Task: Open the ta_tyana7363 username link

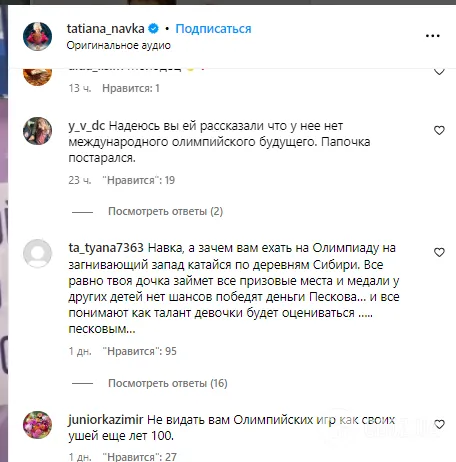Action: [106, 248]
